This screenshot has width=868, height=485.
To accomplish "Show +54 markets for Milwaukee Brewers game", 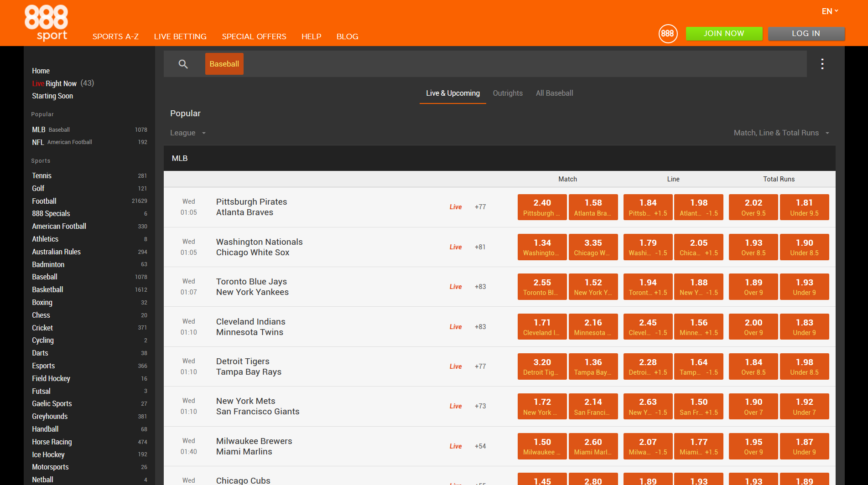I will click(x=480, y=446).
